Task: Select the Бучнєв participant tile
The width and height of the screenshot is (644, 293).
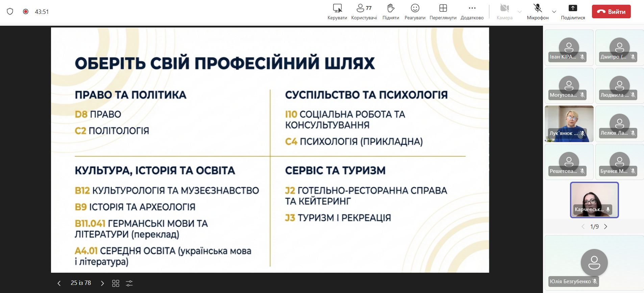Action: coord(620,162)
